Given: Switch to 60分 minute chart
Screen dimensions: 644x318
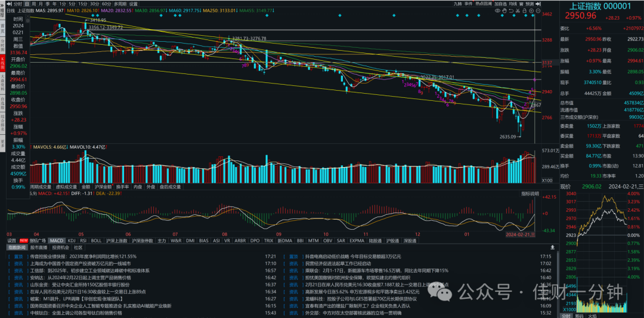Looking at the screenshot, I should (x=106, y=4).
